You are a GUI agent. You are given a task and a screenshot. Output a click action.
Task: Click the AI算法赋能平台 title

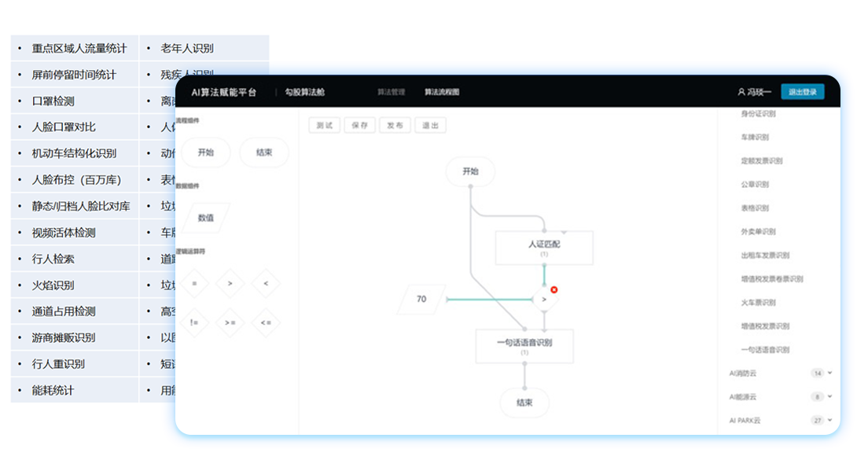(223, 93)
